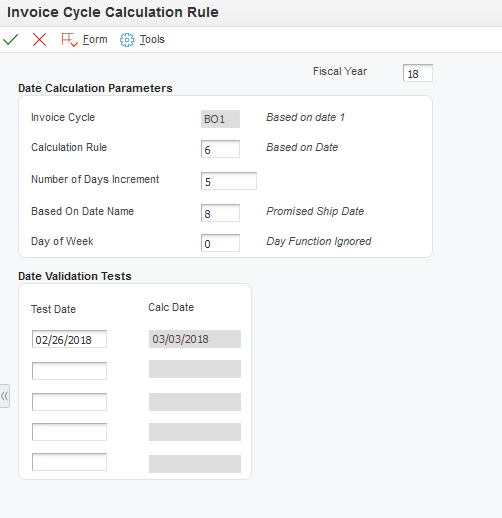502x518 pixels.
Task: Select the second empty Test Date field
Action: (x=69, y=371)
